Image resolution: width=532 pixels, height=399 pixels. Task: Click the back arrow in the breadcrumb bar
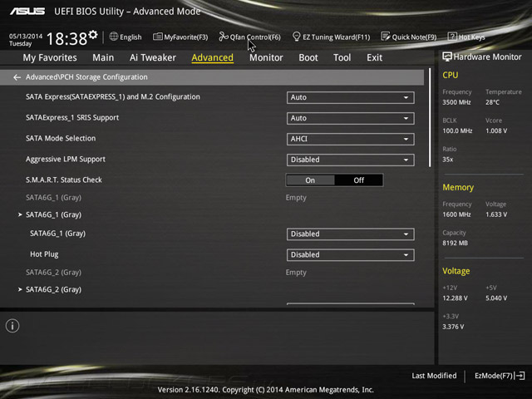(x=17, y=77)
